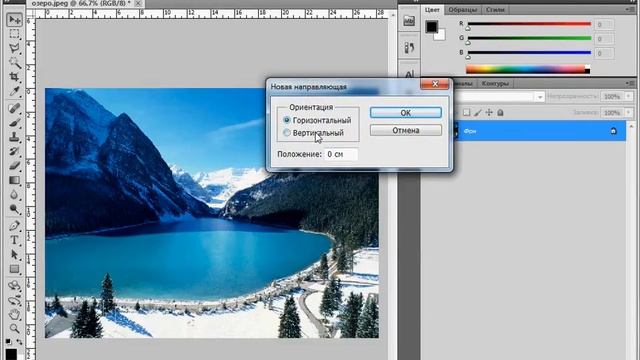Switch to the Стили tab
Viewport: 640px width, 360px height.
495,9
